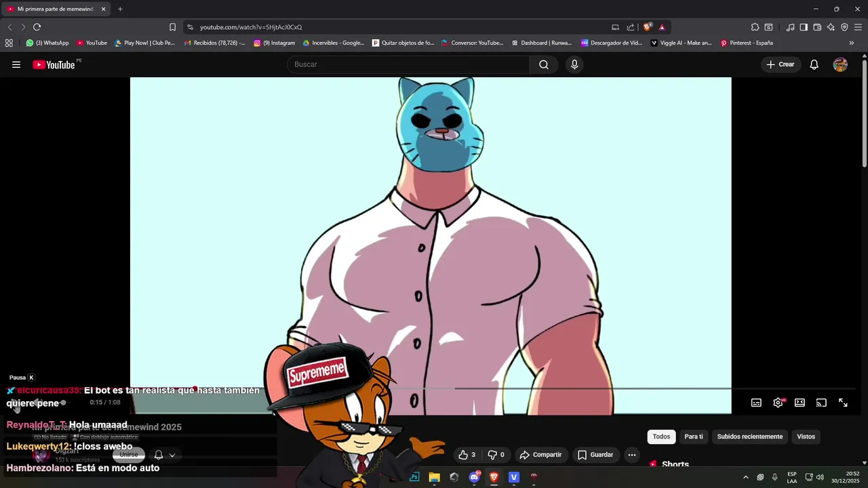Open Recibidos Gmail bookmark
The width and height of the screenshot is (868, 488).
(x=215, y=43)
